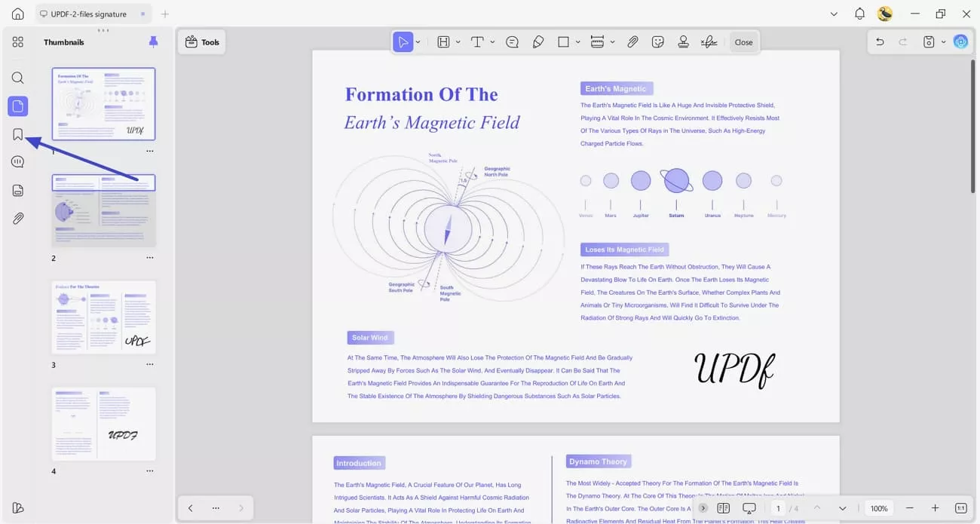Select the pencil drawing tool

[x=538, y=42]
